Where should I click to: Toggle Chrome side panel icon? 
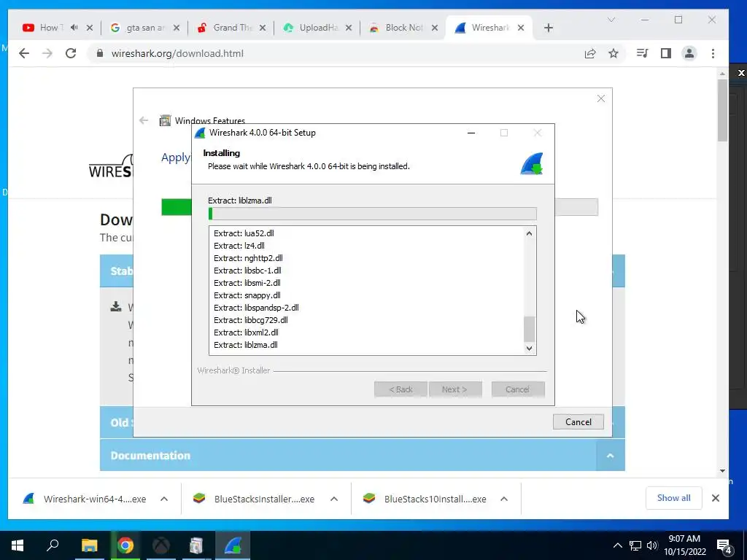click(x=665, y=53)
